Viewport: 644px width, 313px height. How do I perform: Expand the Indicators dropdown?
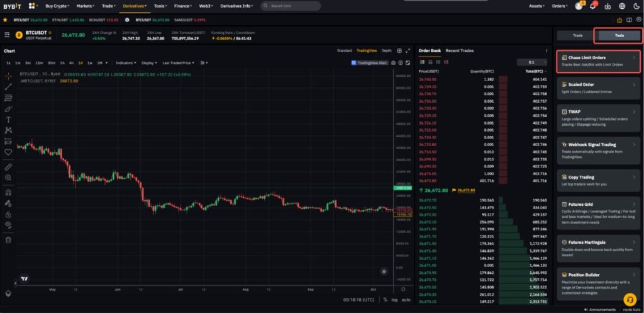pyautogui.click(x=126, y=63)
